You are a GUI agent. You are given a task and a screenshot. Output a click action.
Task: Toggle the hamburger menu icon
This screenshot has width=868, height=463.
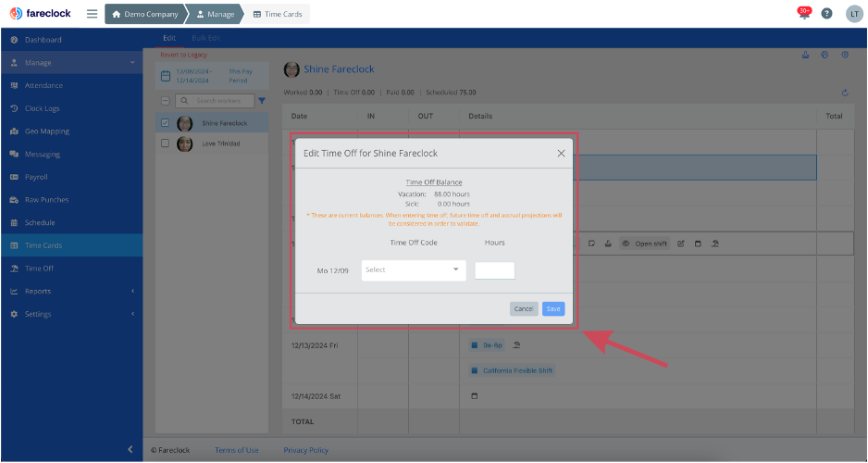pyautogui.click(x=93, y=14)
